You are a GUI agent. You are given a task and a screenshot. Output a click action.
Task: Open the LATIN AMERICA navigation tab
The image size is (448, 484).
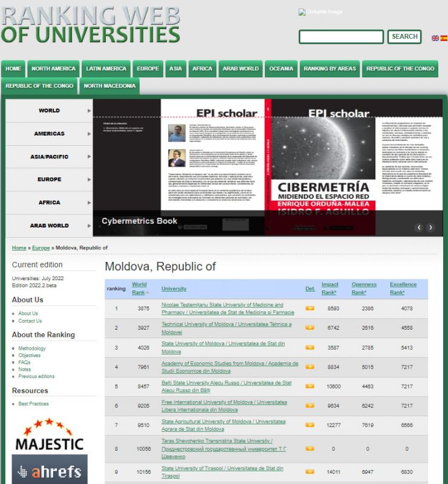[106, 68]
